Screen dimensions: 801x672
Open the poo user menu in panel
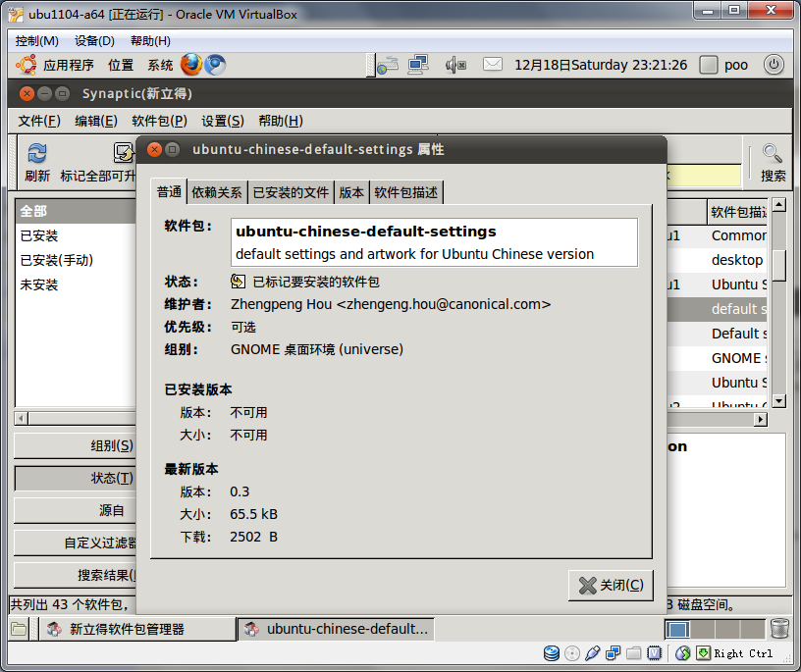[x=723, y=65]
